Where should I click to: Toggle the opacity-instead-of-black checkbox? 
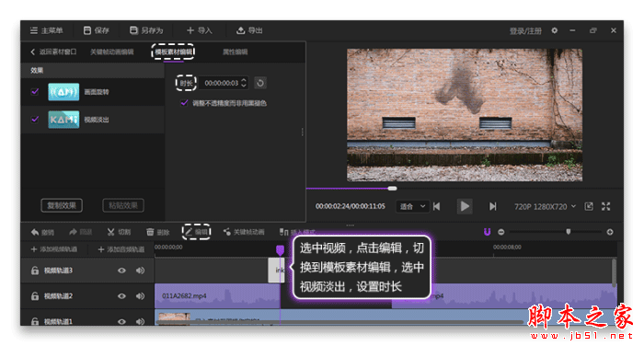tap(184, 103)
